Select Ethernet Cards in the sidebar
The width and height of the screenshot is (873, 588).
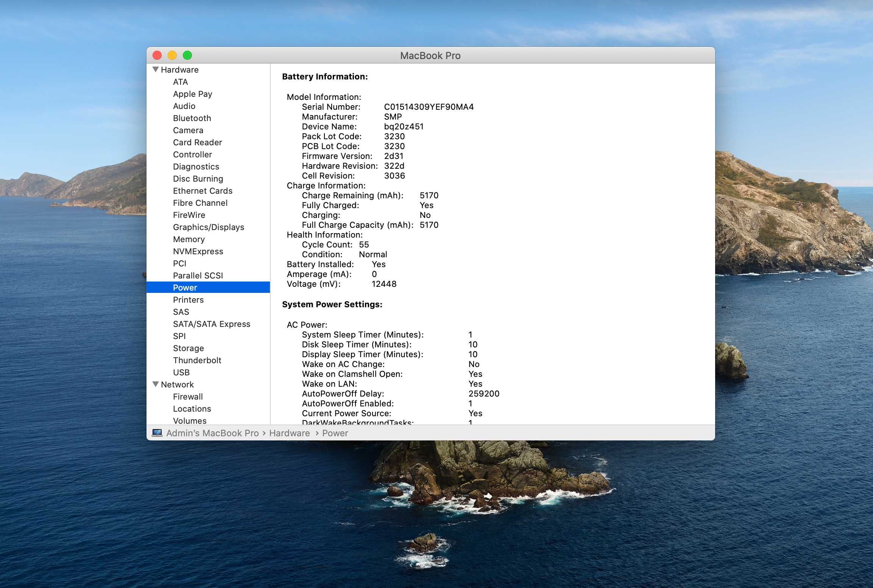tap(203, 191)
